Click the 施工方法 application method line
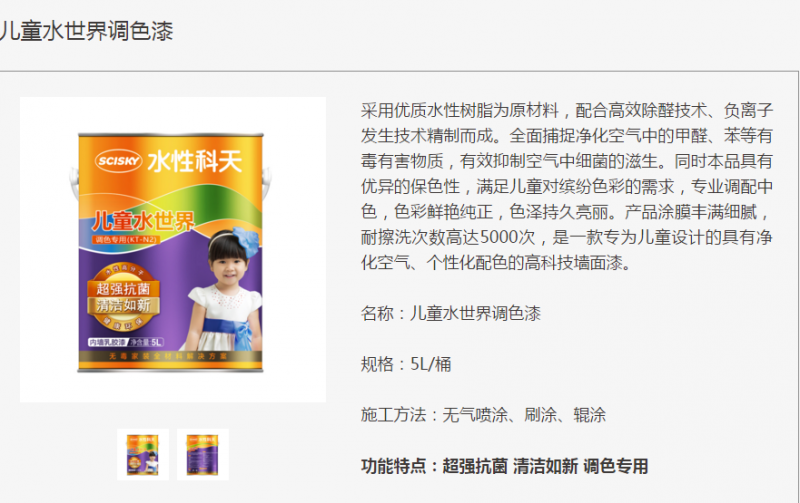 [x=483, y=415]
